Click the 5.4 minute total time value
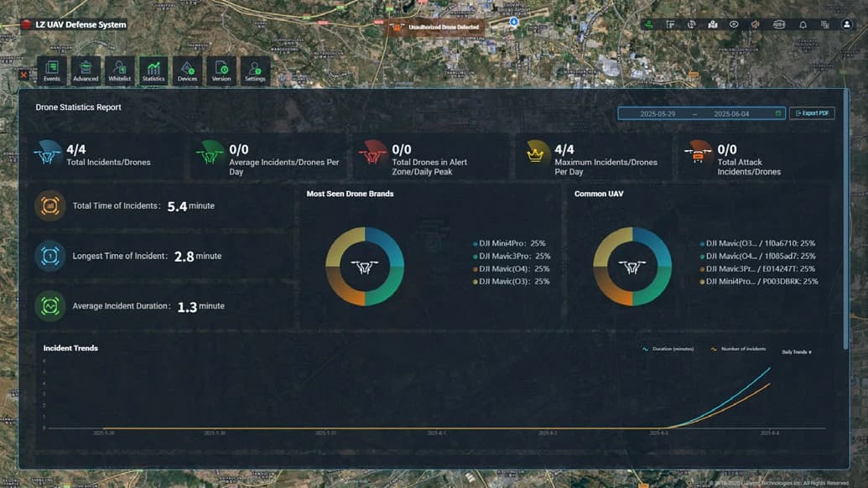 (x=190, y=205)
